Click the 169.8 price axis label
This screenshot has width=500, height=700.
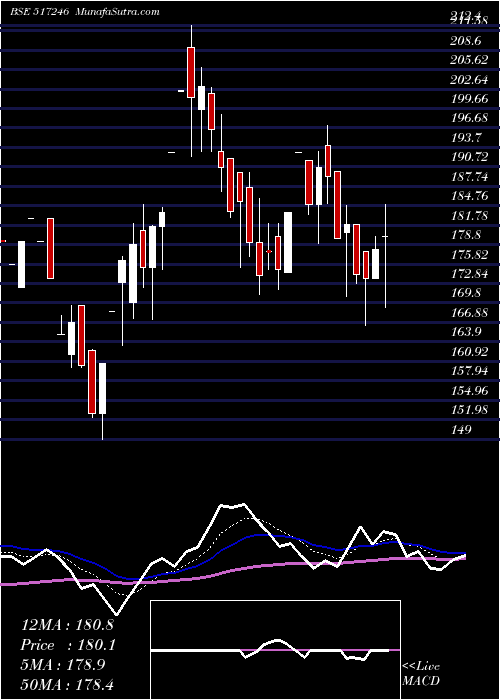pos(466,293)
